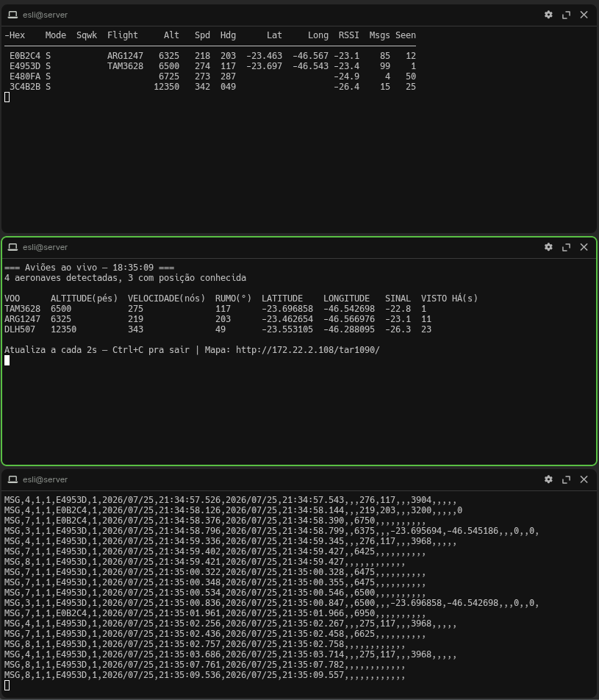Click the ARG1247 flight row in top table
The width and height of the screenshot is (599, 700).
pos(212,56)
